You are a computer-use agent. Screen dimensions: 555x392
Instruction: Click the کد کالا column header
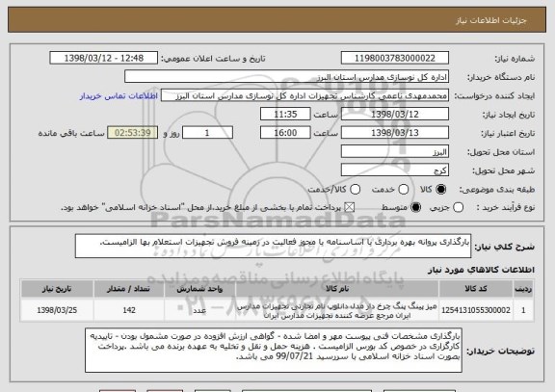(x=476, y=289)
